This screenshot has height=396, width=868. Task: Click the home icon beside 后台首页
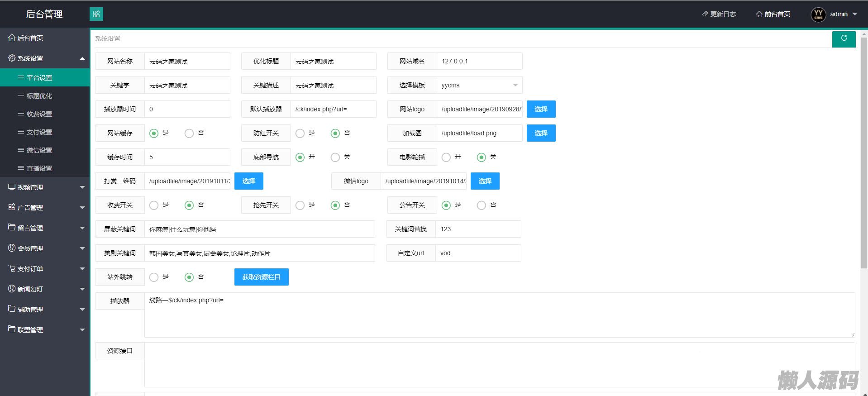tap(12, 38)
